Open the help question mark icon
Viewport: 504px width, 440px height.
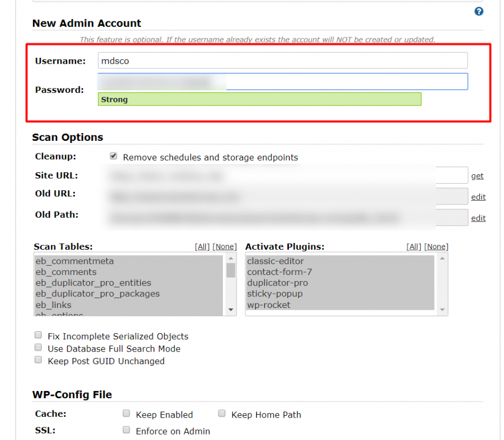click(479, 12)
